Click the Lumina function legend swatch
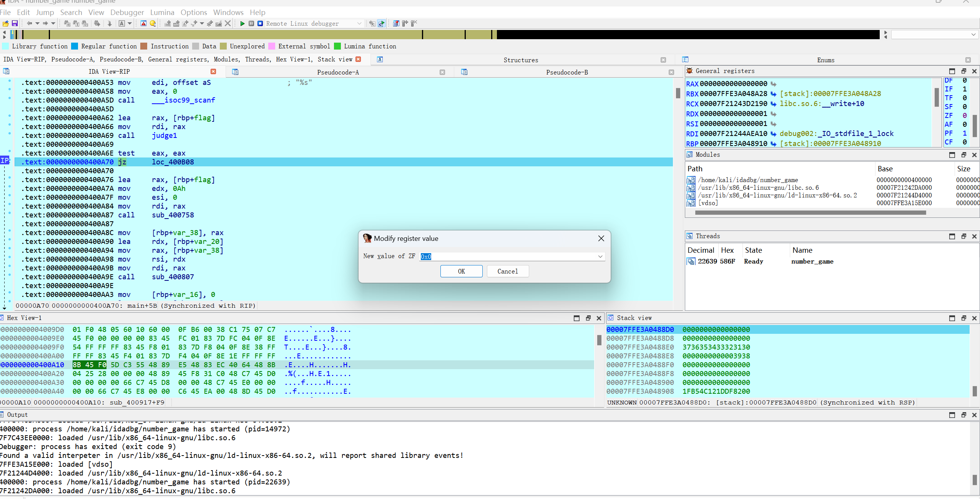This screenshot has height=499, width=980. point(337,46)
